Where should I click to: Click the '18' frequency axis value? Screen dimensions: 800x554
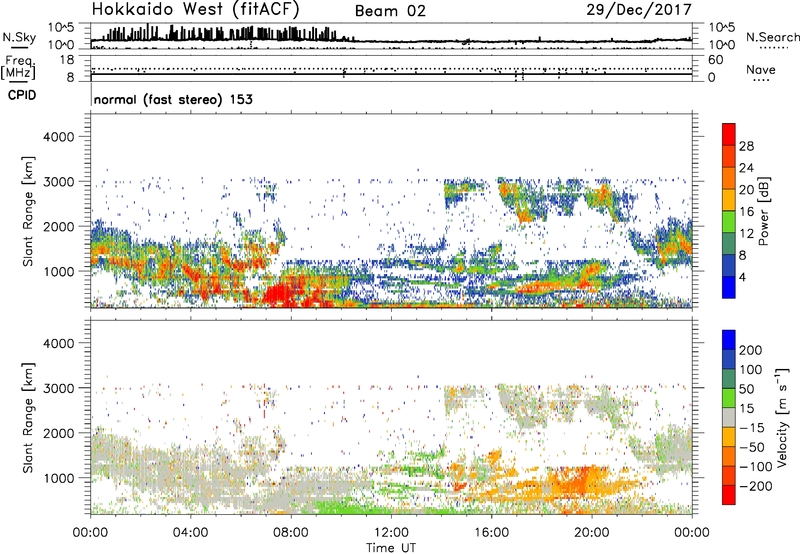(67, 60)
